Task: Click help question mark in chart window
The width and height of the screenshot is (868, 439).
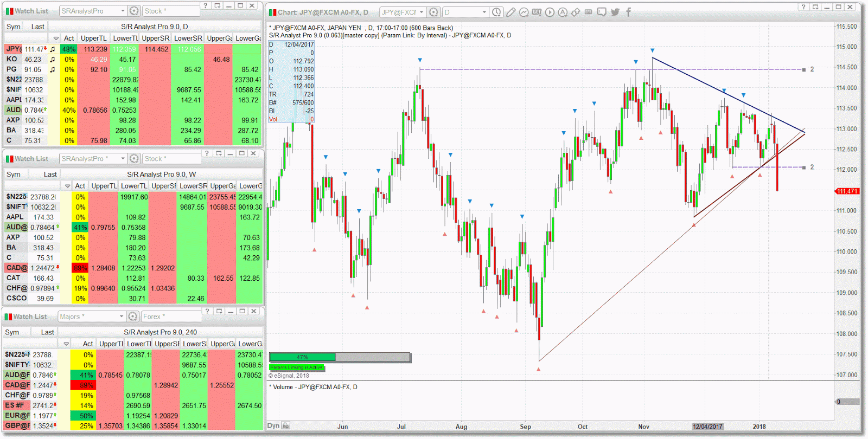Action: pyautogui.click(x=803, y=7)
